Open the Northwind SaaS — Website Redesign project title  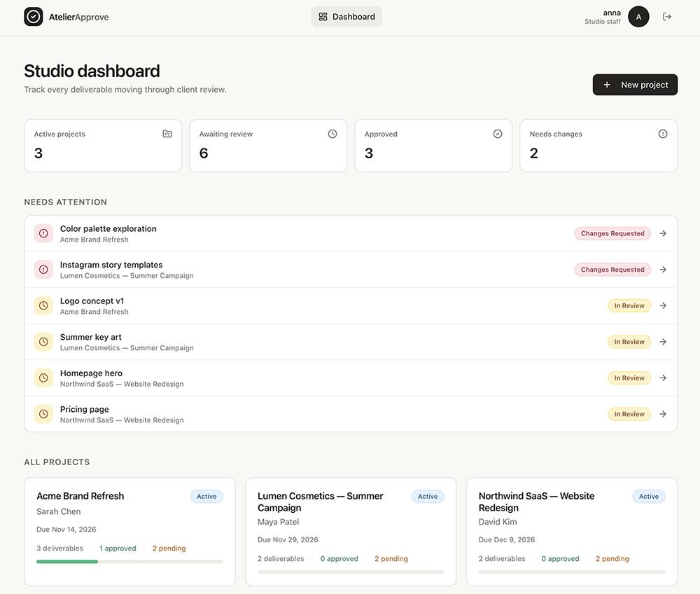(536, 502)
